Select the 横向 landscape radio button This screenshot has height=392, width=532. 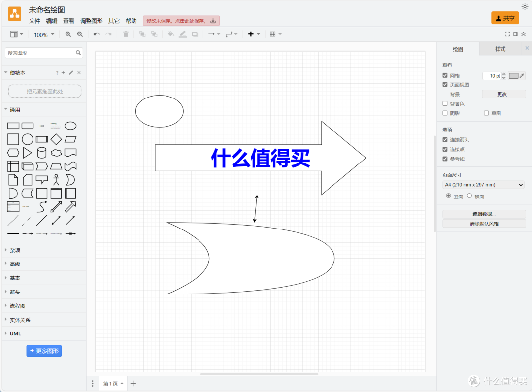(469, 196)
